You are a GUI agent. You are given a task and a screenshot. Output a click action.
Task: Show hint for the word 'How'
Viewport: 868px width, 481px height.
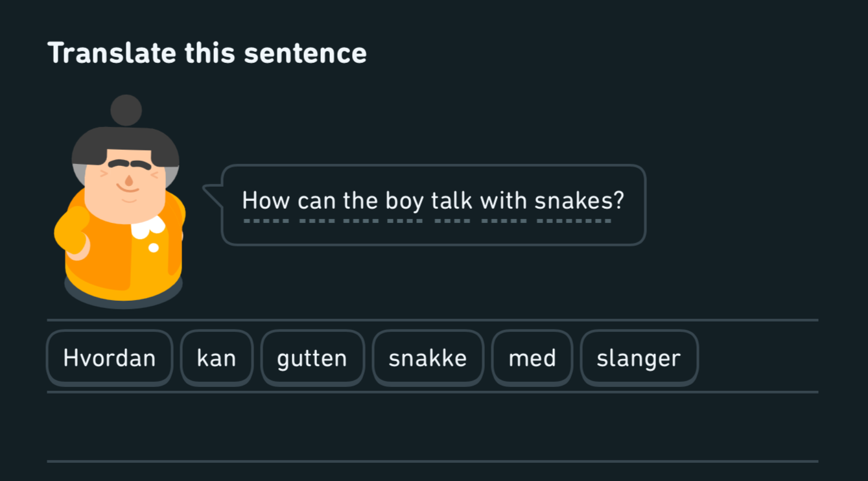[266, 201]
